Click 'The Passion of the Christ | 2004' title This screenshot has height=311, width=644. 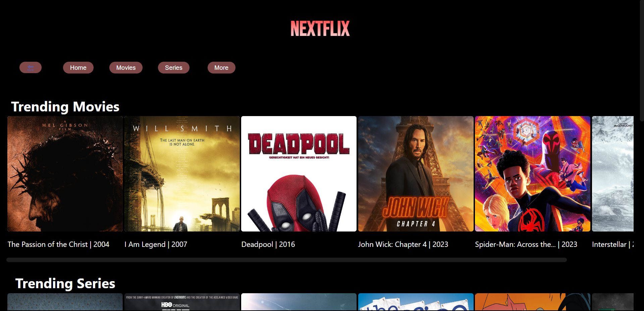click(58, 245)
